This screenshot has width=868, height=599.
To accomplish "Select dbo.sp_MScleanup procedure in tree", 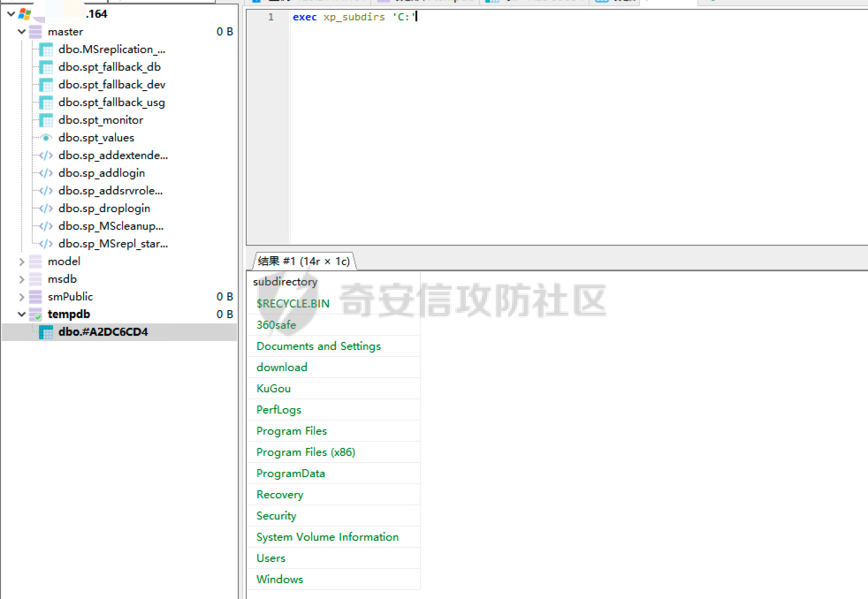I will (x=110, y=226).
